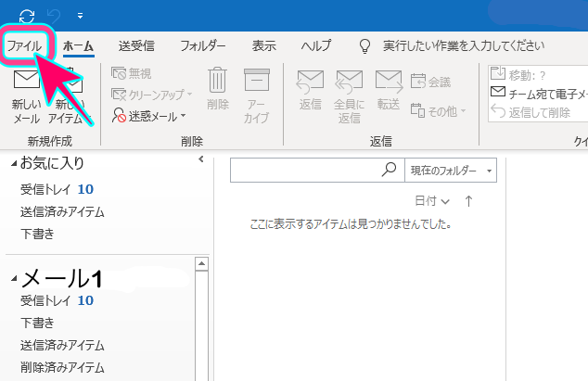Screen dimensions: 588x381
Task: Open 受信トレイ under メール1
Action: coord(57,300)
